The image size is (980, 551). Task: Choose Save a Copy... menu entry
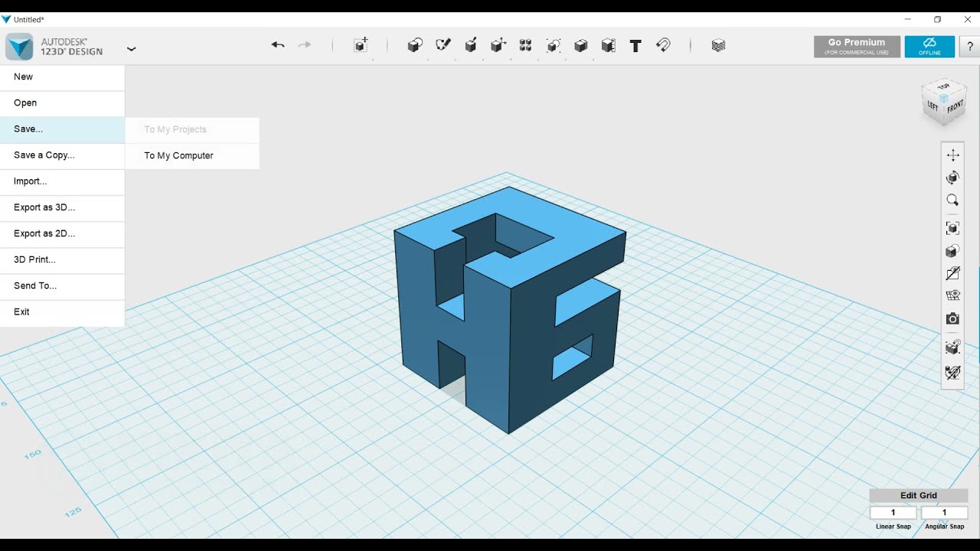point(62,155)
